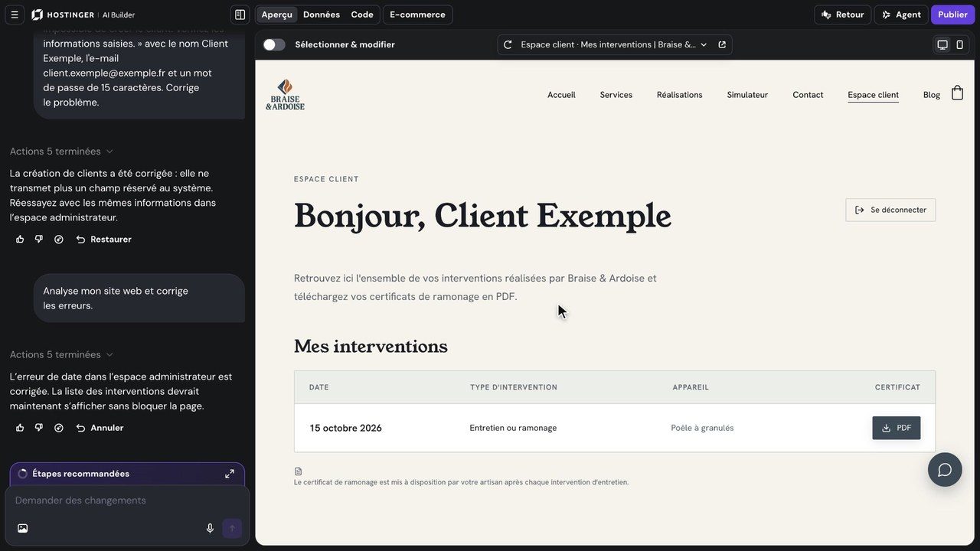Click Annuler to undo last change

100,428
